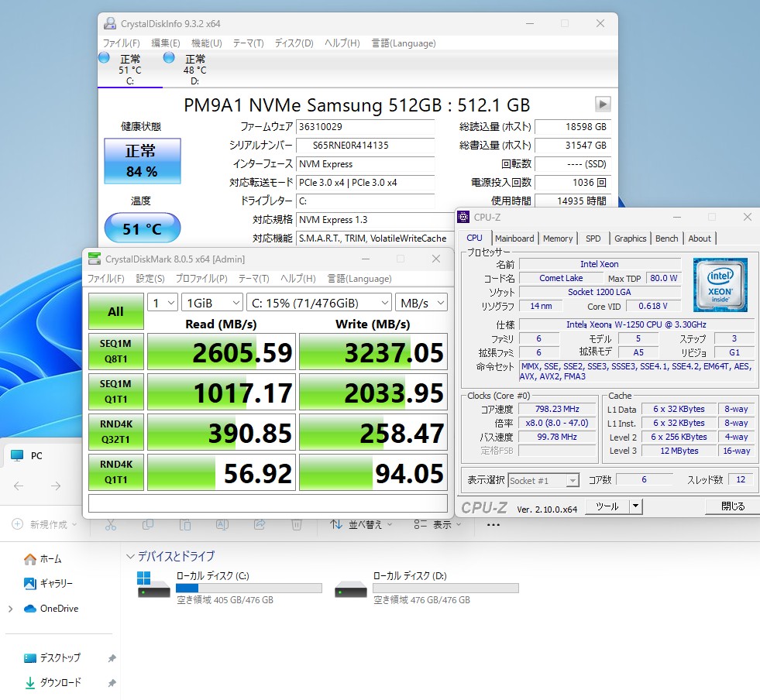Click the Local Disk (D:) drive icon
The height and width of the screenshot is (700, 760).
click(x=351, y=588)
